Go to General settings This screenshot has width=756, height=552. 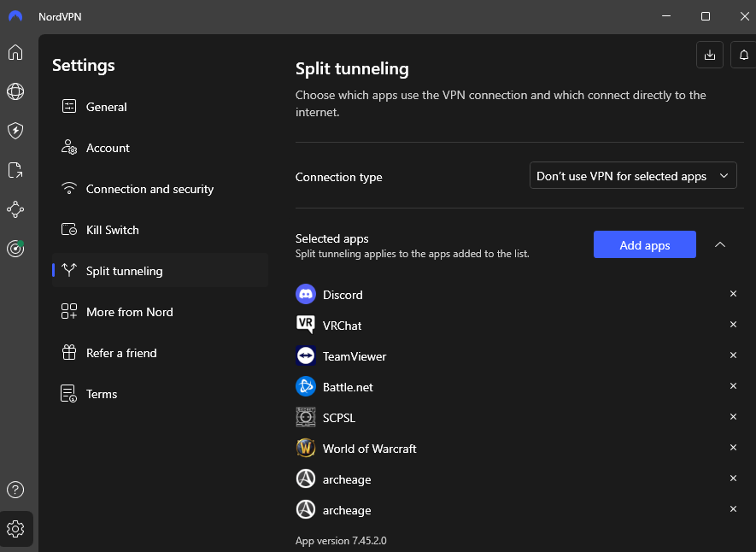(106, 107)
